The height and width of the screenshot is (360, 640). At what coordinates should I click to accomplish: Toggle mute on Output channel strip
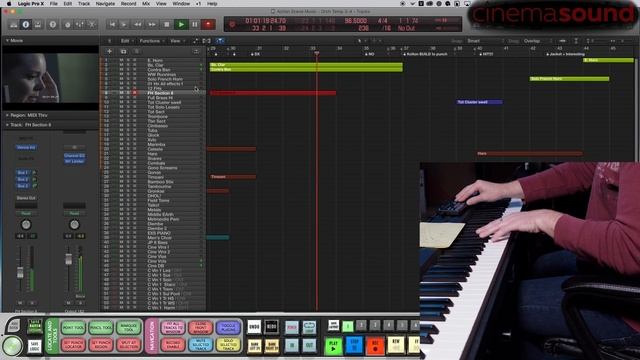click(x=68, y=303)
